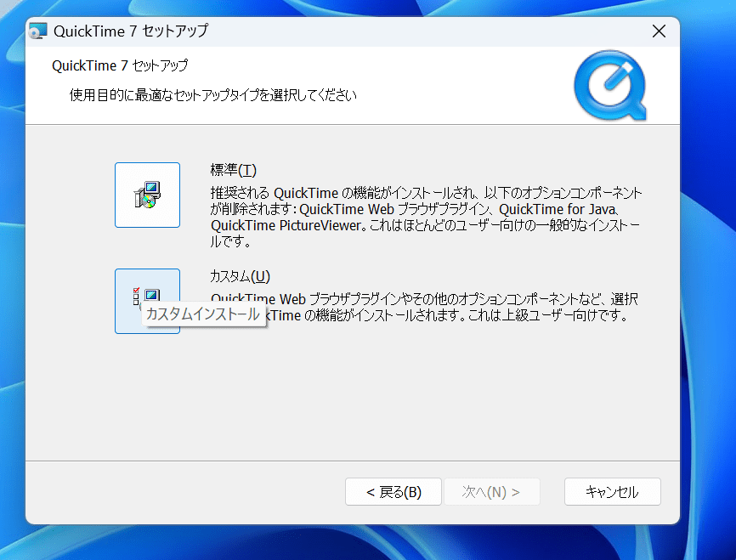Click the カスタム(U) label text
Screen dimensions: 736x560
240,276
